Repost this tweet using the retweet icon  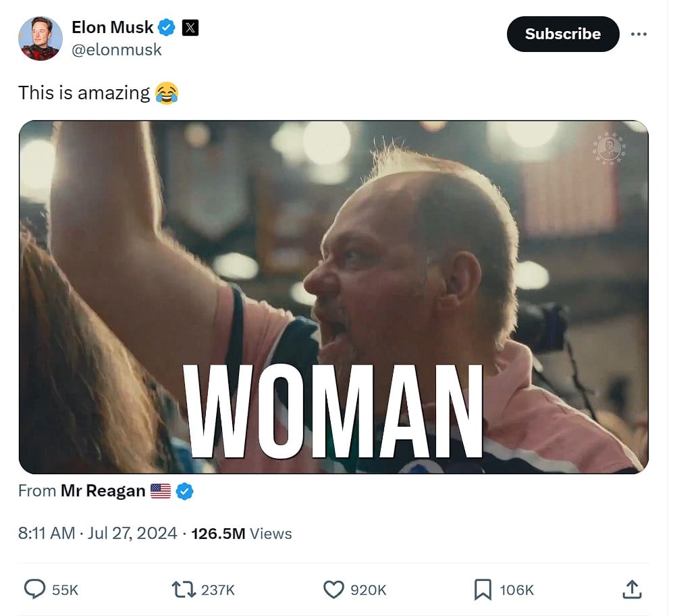(184, 590)
